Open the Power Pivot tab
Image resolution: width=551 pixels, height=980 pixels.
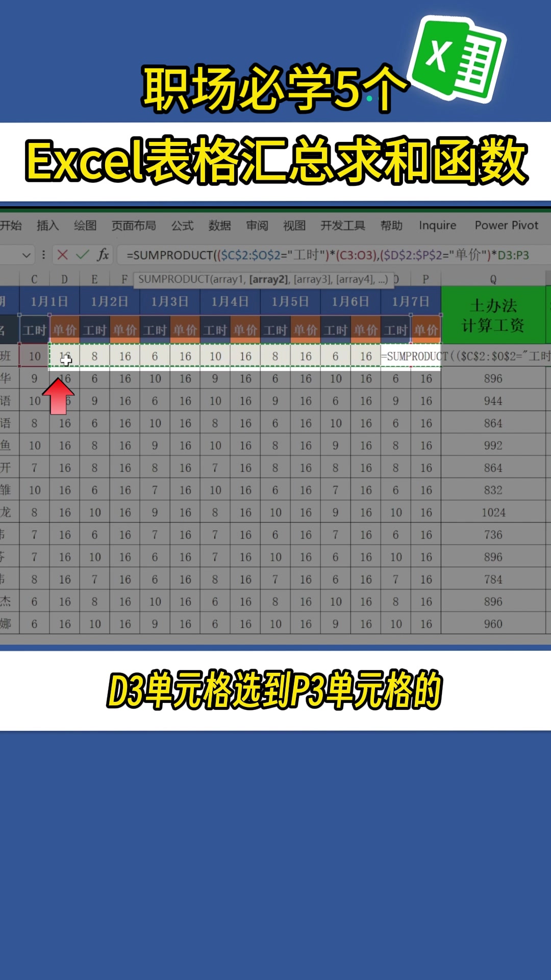pyautogui.click(x=507, y=225)
